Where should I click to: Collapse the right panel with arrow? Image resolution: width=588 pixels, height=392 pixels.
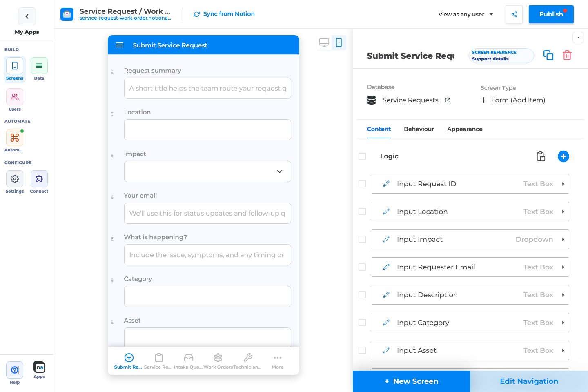coord(578,38)
